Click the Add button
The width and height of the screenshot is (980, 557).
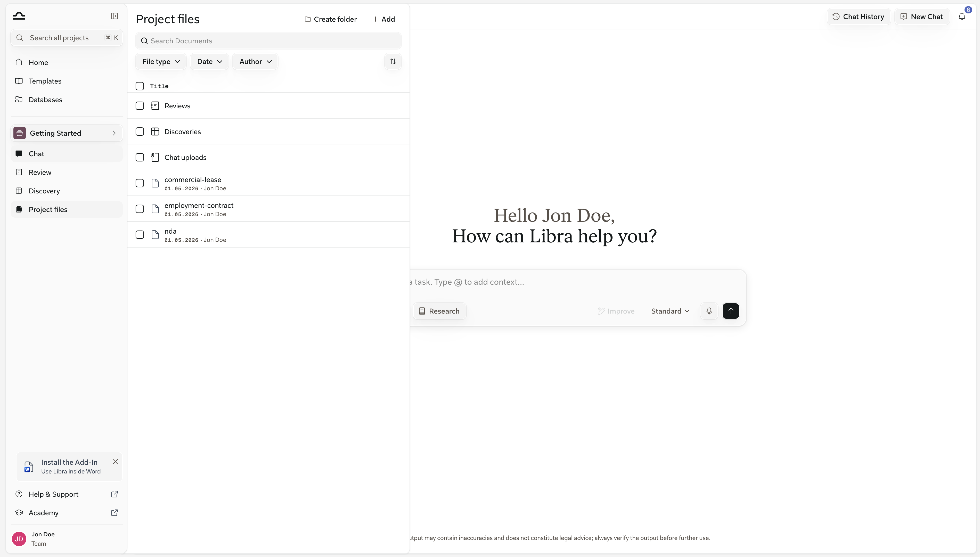tap(384, 19)
